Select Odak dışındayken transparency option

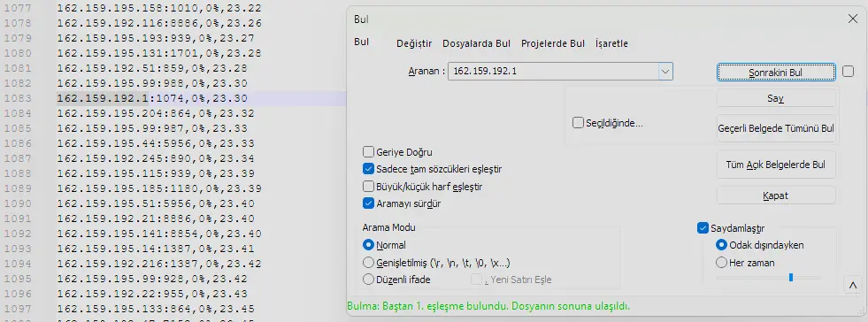[x=721, y=244]
